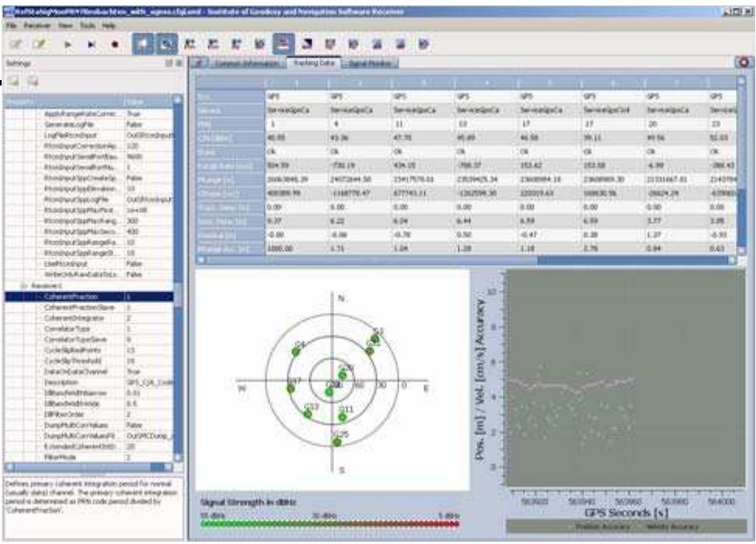Viewport: 756px width, 544px height.
Task: Click left arrow of tracking table horizontal scrollbar
Action: coord(201,260)
